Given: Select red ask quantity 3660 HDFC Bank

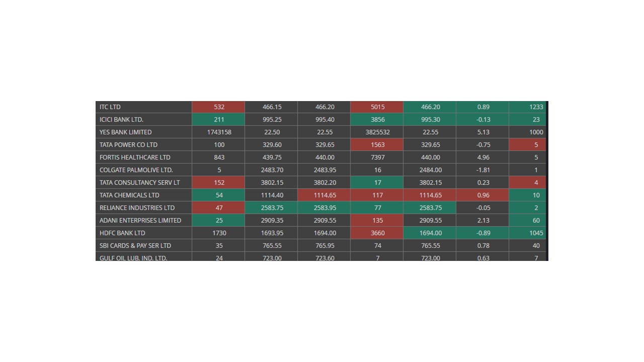Looking at the screenshot, I should (377, 233).
